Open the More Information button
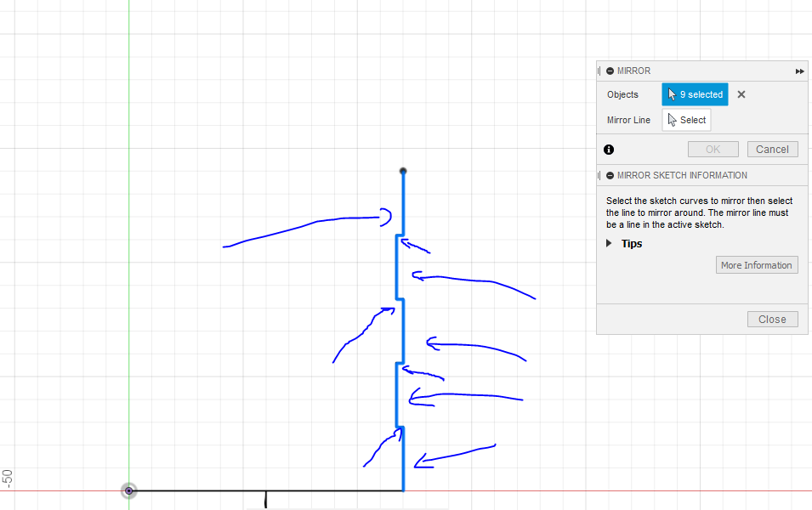 (x=757, y=265)
